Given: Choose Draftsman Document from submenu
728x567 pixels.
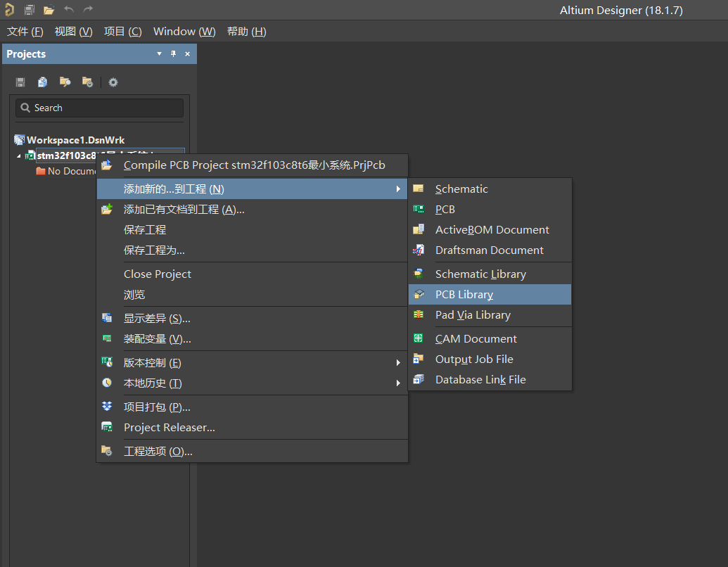Looking at the screenshot, I should [490, 250].
